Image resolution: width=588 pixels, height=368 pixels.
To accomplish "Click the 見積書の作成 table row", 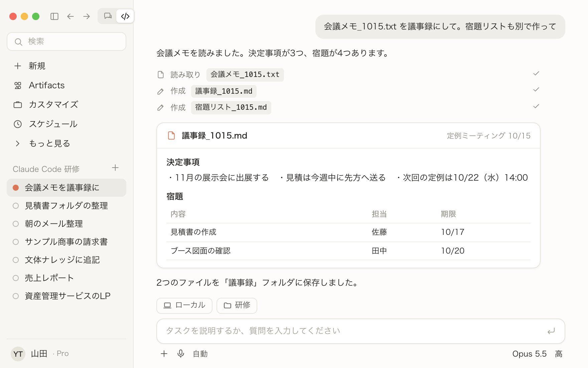I will [348, 232].
